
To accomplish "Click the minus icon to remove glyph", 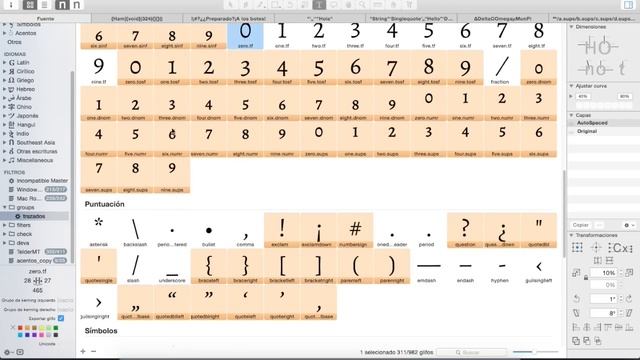I will tap(93, 351).
